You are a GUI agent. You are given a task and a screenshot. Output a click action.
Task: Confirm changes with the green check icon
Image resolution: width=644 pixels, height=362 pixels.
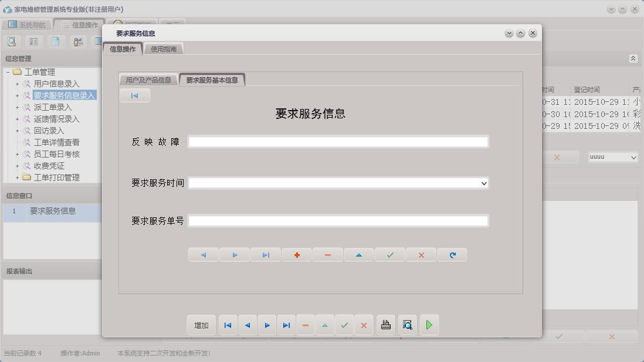pos(390,254)
